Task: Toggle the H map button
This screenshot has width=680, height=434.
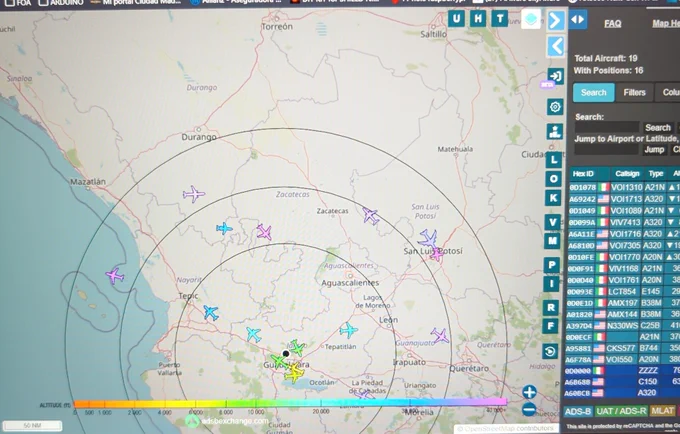Action: 477,19
